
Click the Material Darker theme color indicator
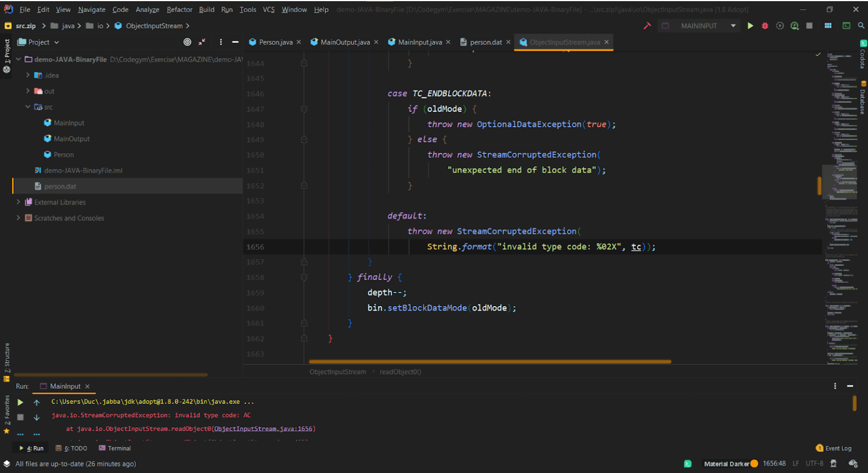click(x=754, y=463)
